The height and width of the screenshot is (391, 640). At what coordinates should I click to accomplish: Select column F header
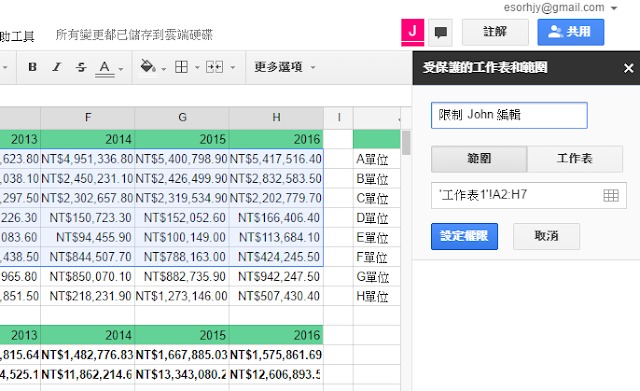(88, 118)
